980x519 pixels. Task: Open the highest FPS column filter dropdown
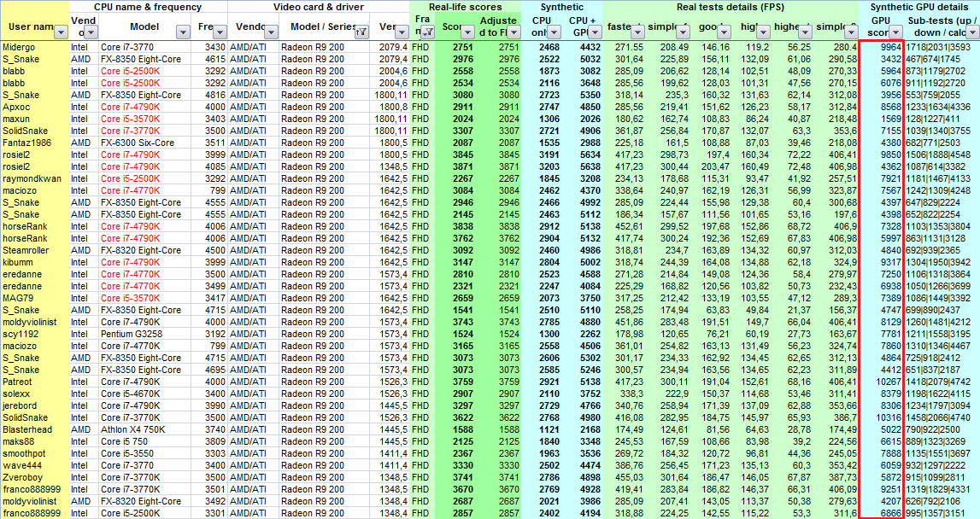pyautogui.click(x=804, y=32)
